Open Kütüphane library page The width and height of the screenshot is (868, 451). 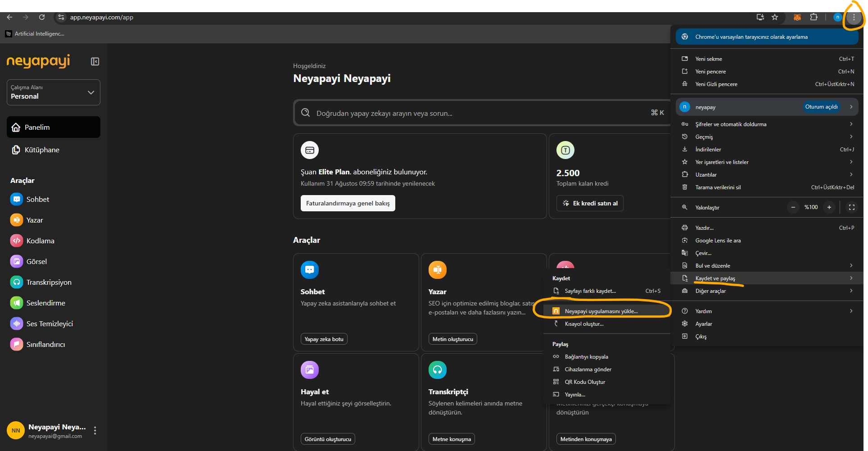54,150
